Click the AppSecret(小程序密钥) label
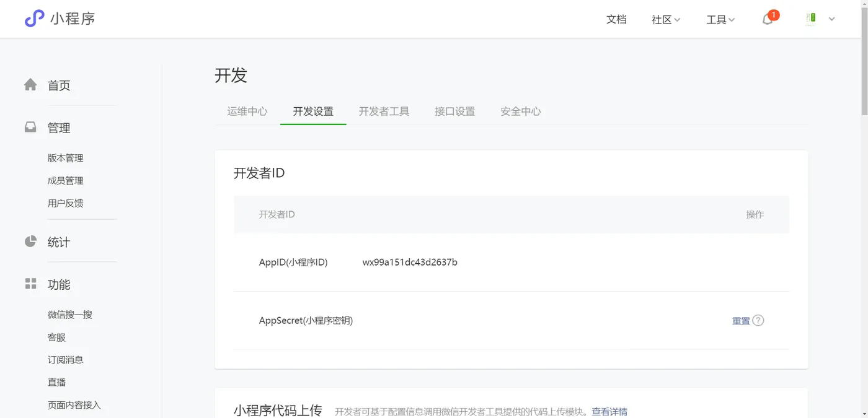This screenshot has height=418, width=868. 306,321
